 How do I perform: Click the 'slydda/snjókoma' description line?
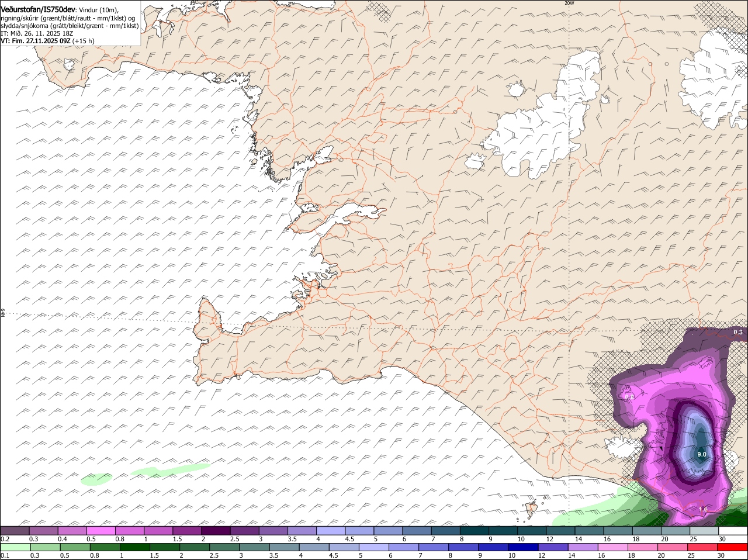[70, 26]
